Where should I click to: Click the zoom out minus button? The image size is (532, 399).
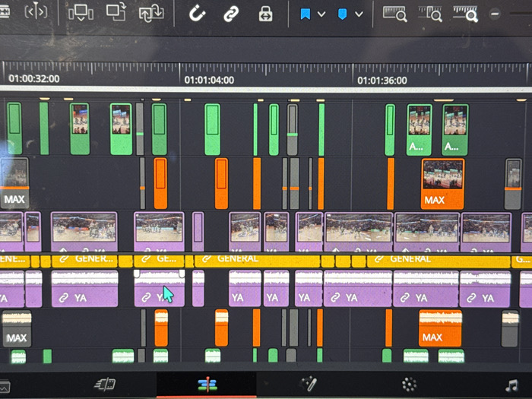(495, 14)
